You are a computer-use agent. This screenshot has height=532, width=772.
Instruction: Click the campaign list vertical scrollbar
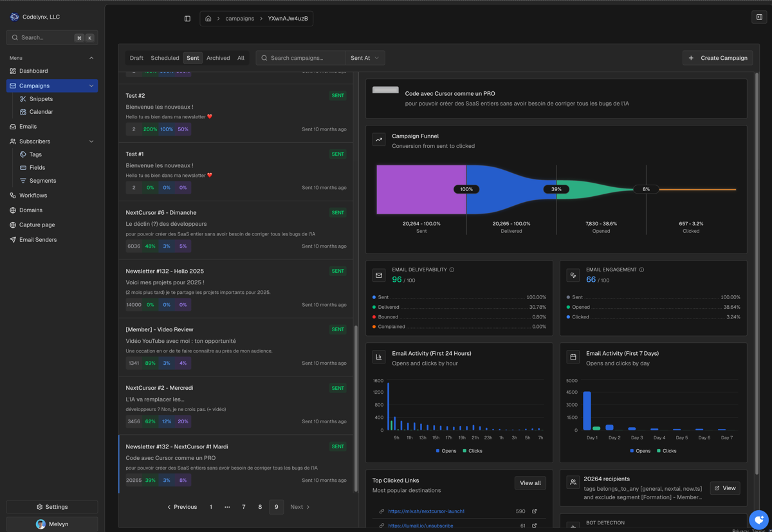pyautogui.click(x=355, y=405)
